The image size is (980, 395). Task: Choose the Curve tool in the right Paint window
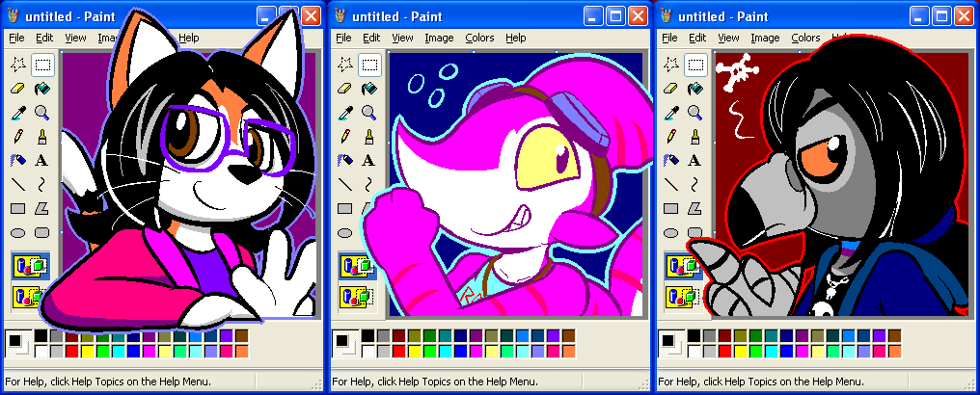tap(694, 183)
